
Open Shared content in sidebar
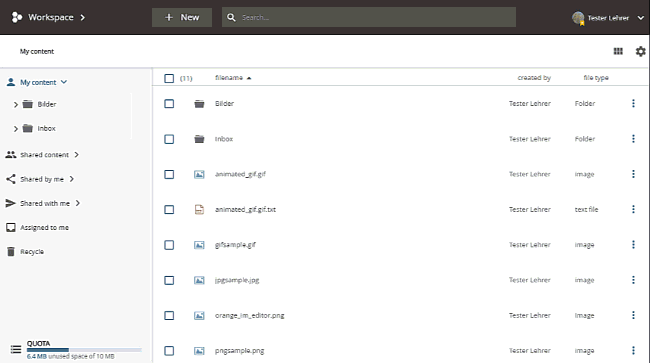44,155
